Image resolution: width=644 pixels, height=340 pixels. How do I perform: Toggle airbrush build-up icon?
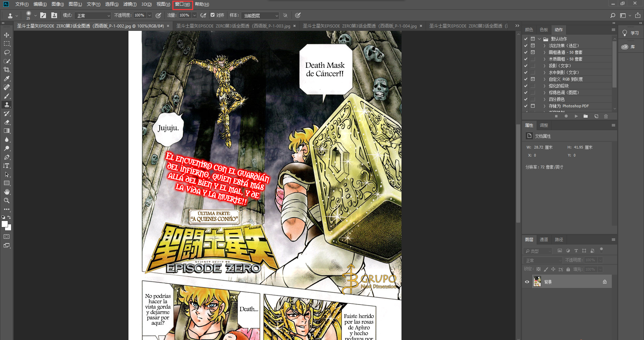[203, 15]
